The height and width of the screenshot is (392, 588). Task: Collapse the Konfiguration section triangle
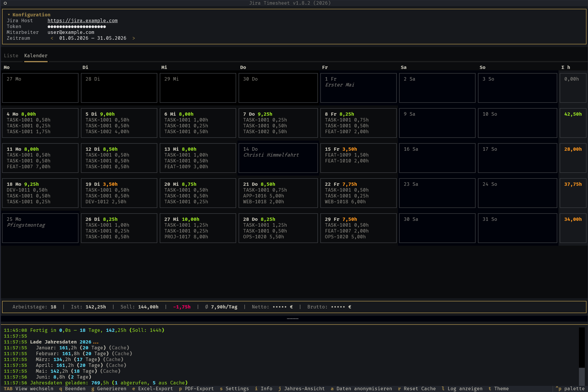9,15
